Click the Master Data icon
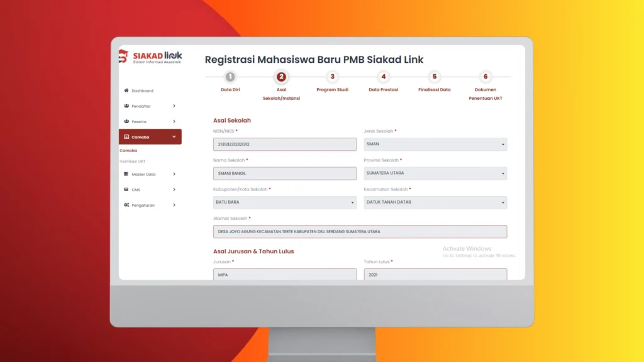 tap(126, 174)
